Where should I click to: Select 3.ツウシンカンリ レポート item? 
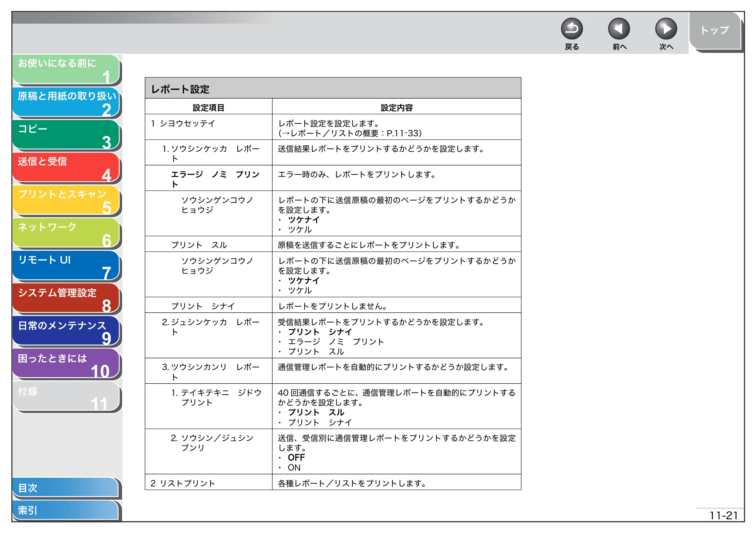coord(211,372)
